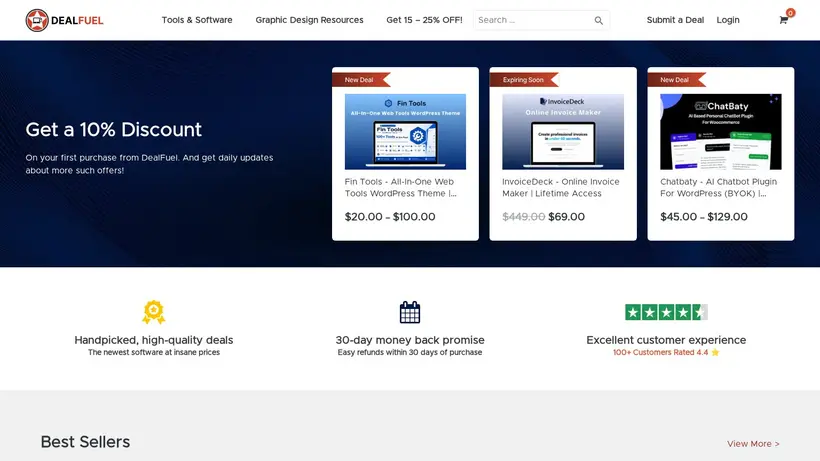820x461 pixels.
Task: Click InvoiceDeck Online Invoice Maker title
Action: (x=561, y=188)
